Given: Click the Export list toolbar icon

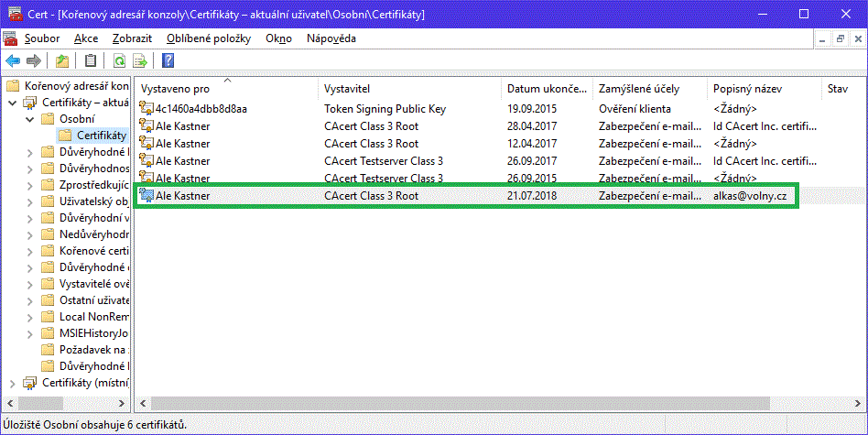Looking at the screenshot, I should [x=141, y=61].
